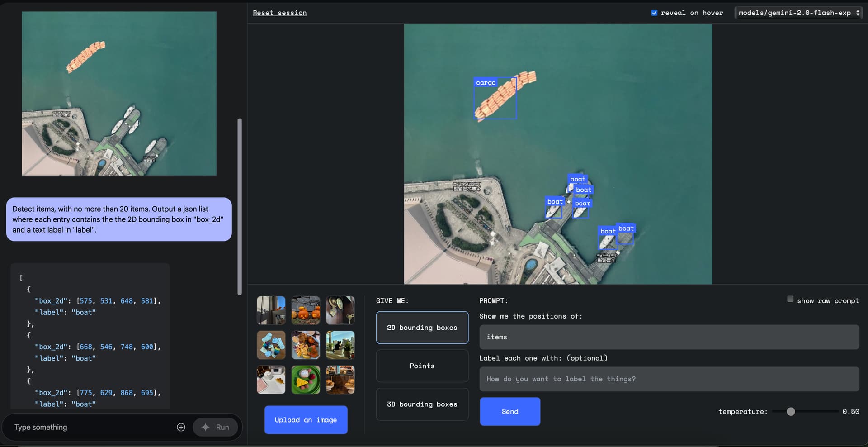This screenshot has width=868, height=447.
Task: Select the Points detection option
Action: point(422,366)
